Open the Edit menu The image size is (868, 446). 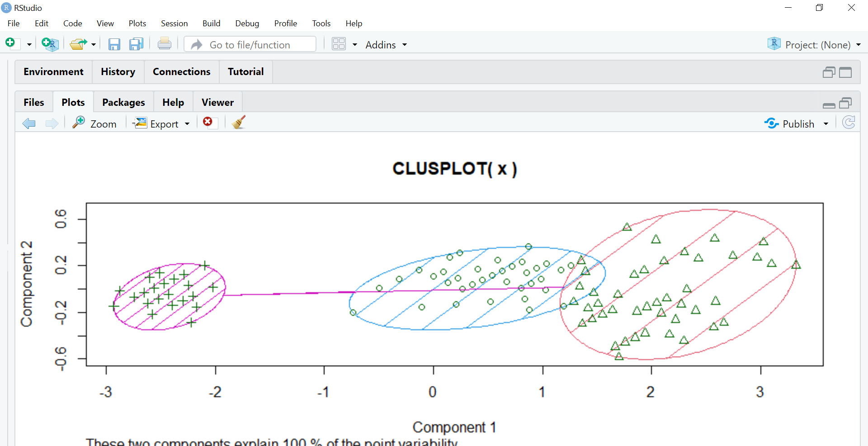point(42,23)
